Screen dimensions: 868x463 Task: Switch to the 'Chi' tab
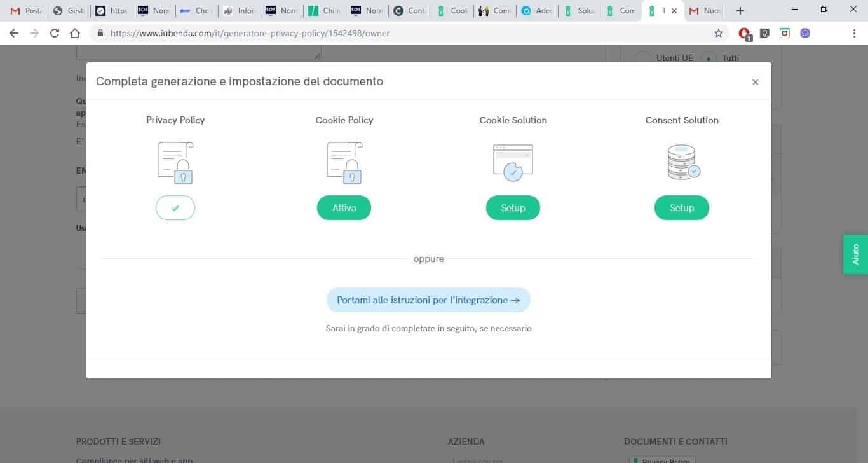324,11
